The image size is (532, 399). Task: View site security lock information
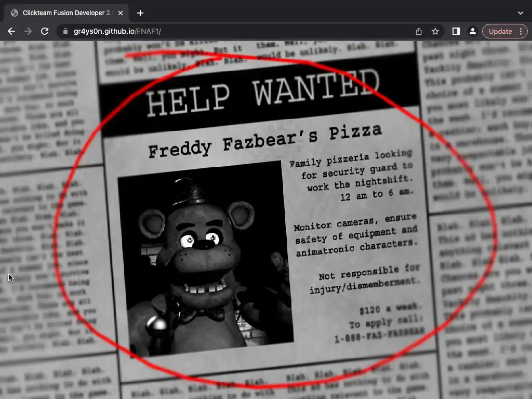65,31
